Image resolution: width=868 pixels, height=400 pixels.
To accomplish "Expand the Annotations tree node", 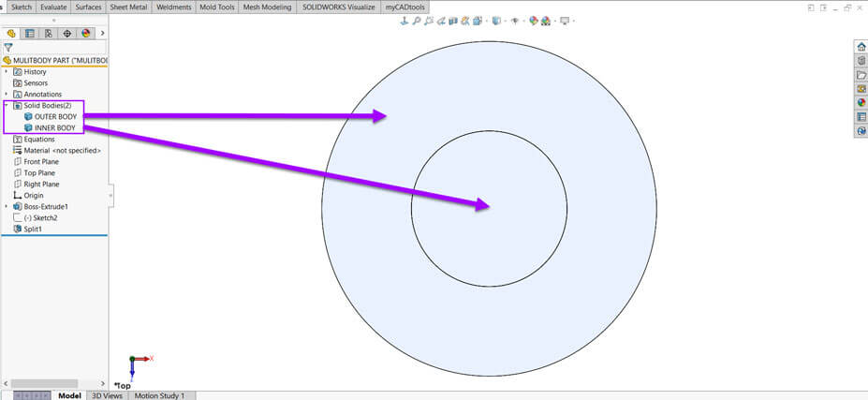I will tap(7, 95).
